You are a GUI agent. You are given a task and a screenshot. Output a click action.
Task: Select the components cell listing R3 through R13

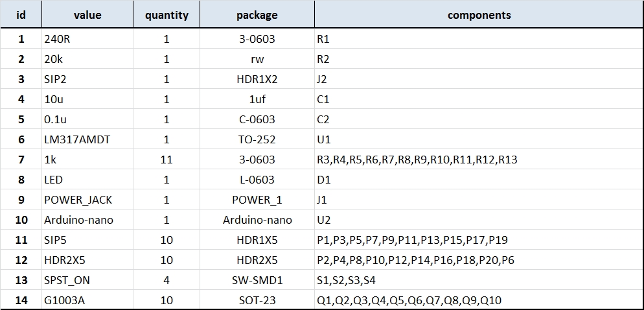(479, 160)
